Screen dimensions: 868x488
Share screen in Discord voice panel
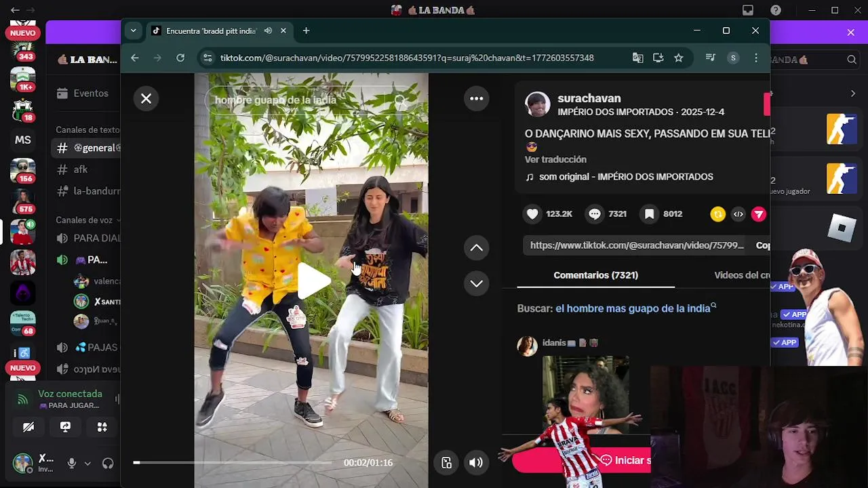(x=65, y=427)
